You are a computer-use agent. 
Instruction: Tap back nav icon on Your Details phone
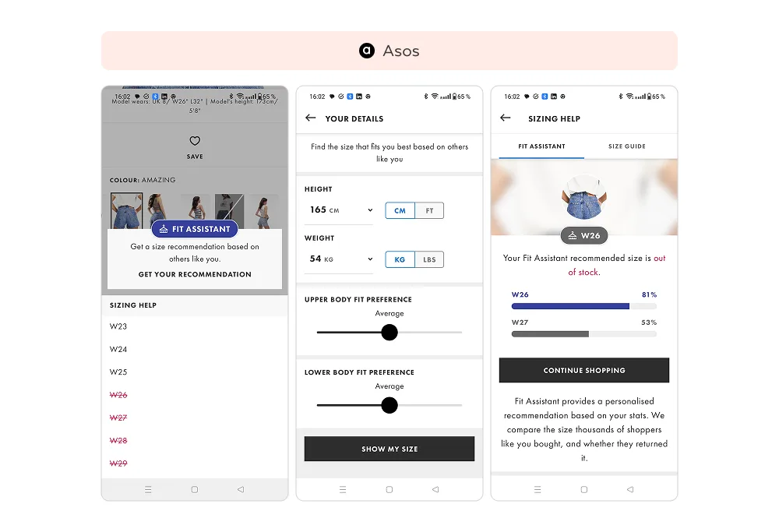(435, 489)
